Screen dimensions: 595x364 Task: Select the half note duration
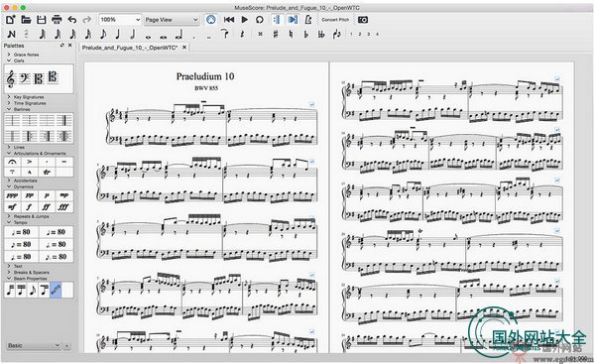click(x=133, y=34)
